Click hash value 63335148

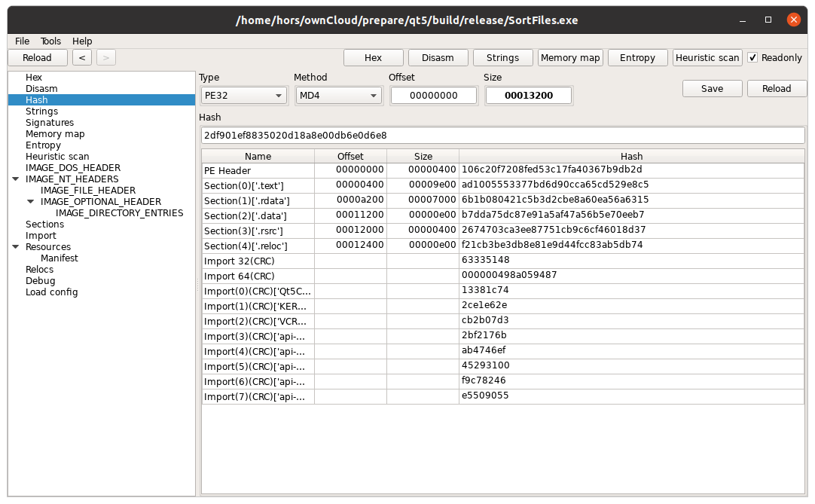pyautogui.click(x=486, y=260)
